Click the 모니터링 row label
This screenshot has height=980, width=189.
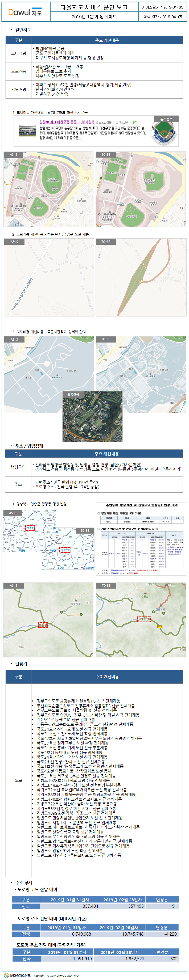(18, 54)
